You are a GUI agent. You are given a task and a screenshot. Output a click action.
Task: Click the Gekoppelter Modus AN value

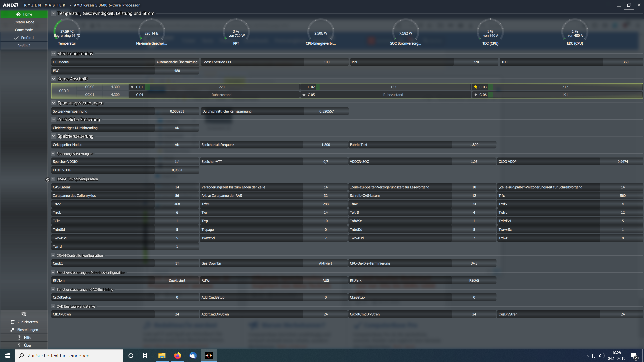[x=177, y=145]
